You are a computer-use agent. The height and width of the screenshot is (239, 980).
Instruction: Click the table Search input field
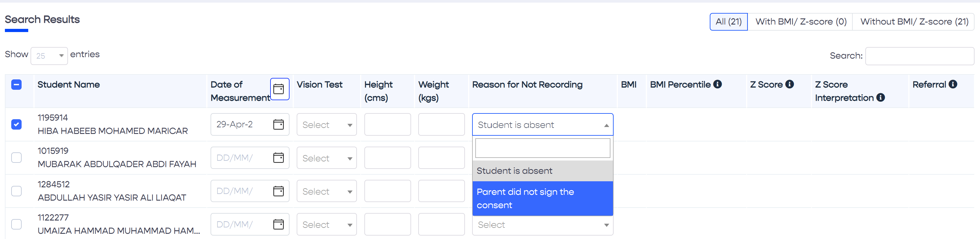(x=919, y=56)
